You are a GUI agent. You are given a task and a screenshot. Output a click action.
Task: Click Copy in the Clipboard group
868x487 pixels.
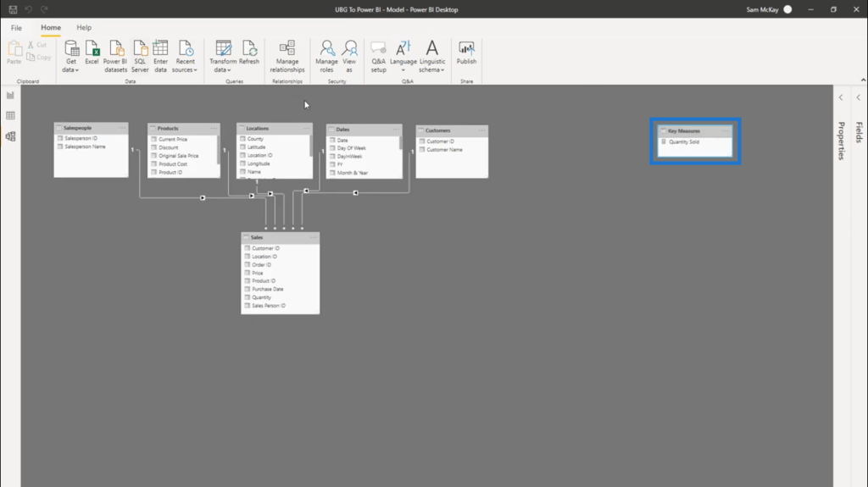point(39,57)
